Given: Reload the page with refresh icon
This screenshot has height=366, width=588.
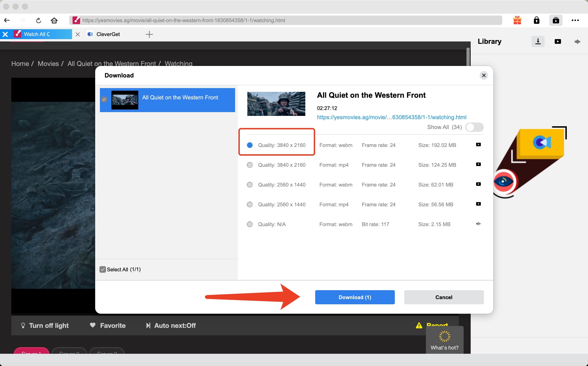Looking at the screenshot, I should [38, 20].
